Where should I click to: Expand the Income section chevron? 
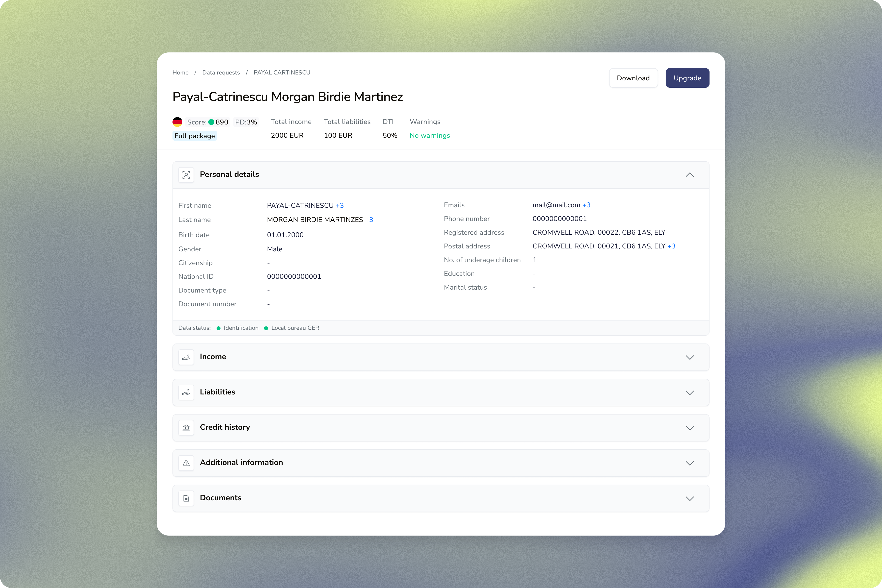[690, 357]
